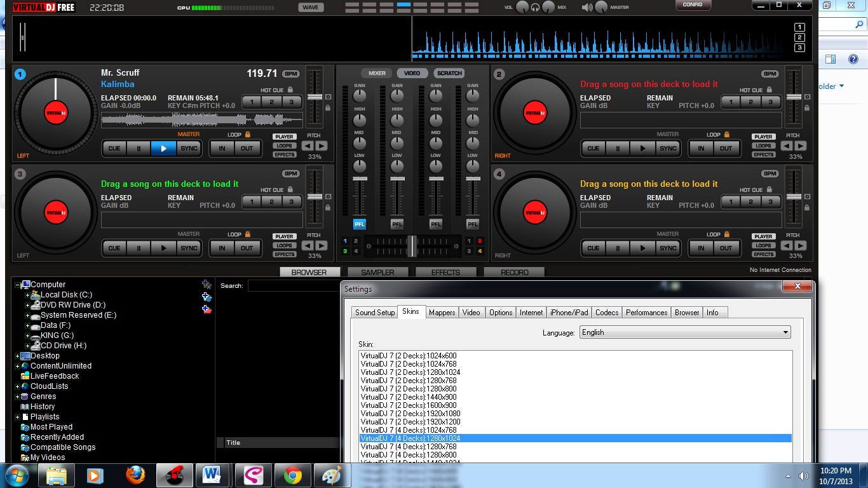Set loop IN on deck 1
Screen dimensions: 868x488
(x=222, y=149)
